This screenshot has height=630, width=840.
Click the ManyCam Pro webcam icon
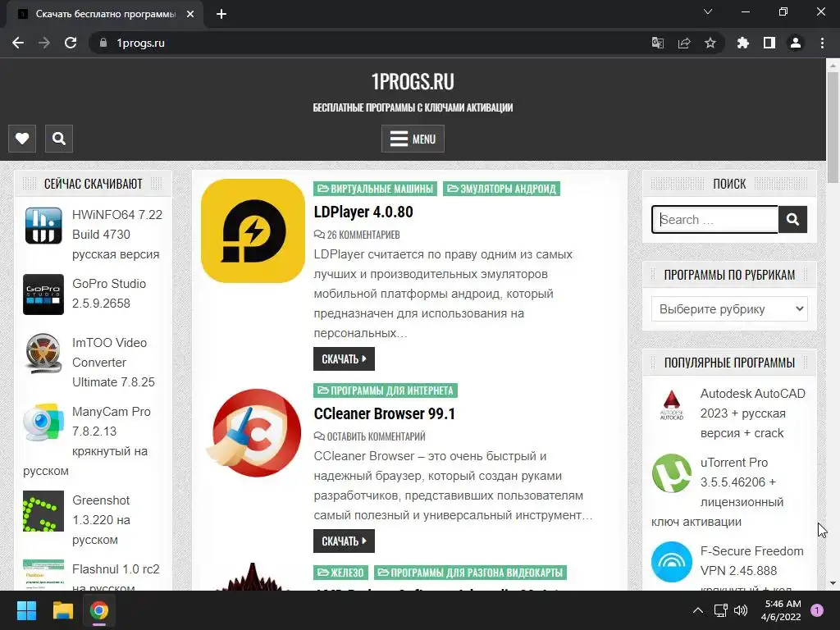43,422
